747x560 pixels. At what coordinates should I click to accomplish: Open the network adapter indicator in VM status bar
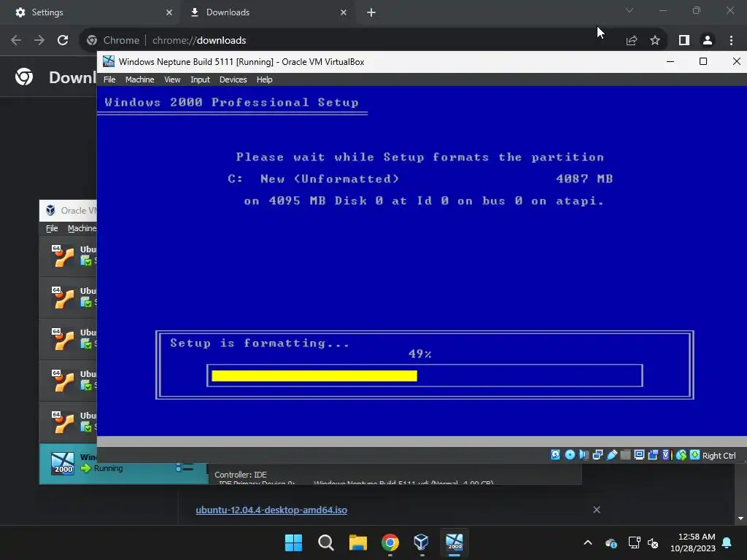click(x=597, y=455)
